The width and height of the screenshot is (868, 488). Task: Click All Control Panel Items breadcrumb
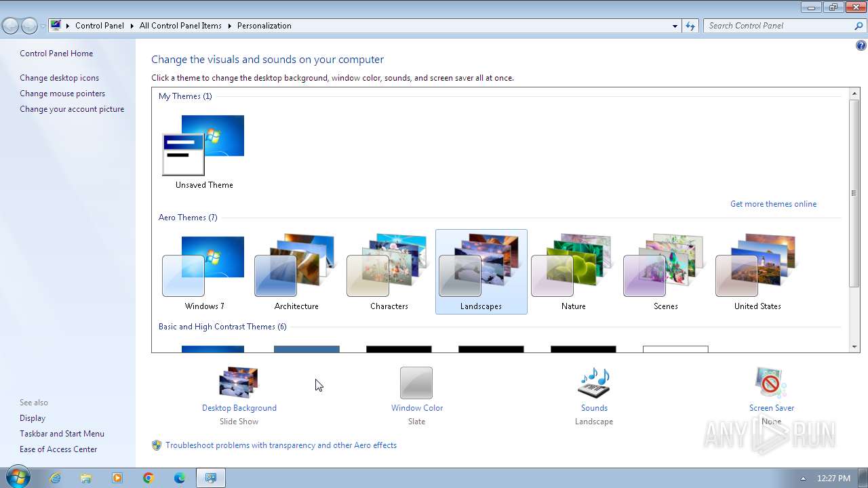tap(180, 26)
